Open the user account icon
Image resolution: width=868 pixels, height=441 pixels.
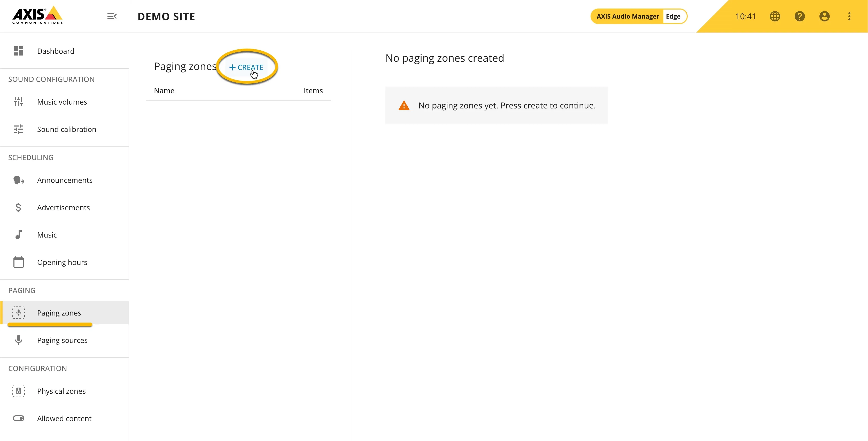coord(824,16)
